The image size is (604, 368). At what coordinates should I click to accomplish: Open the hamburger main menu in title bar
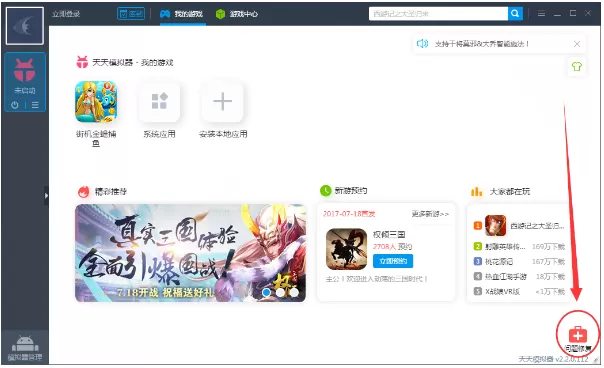click(x=541, y=14)
